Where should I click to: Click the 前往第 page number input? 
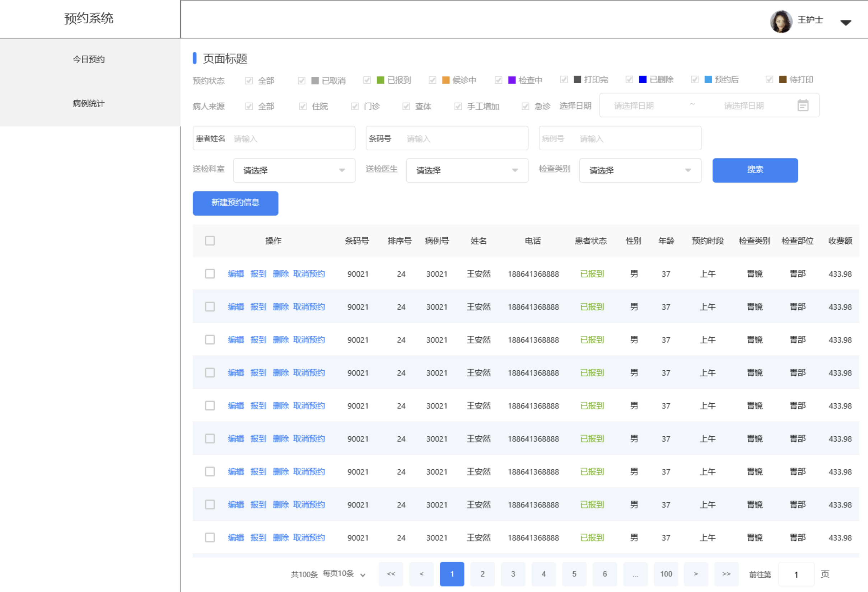click(796, 574)
